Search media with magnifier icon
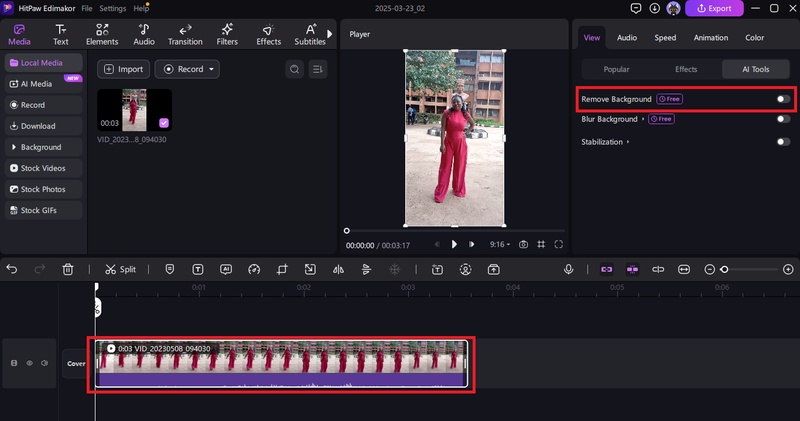Screen dimensions: 800x421 coord(294,69)
